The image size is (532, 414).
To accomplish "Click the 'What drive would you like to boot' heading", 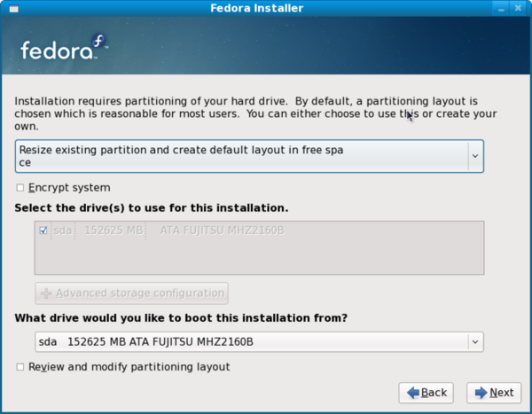I will 181,318.
